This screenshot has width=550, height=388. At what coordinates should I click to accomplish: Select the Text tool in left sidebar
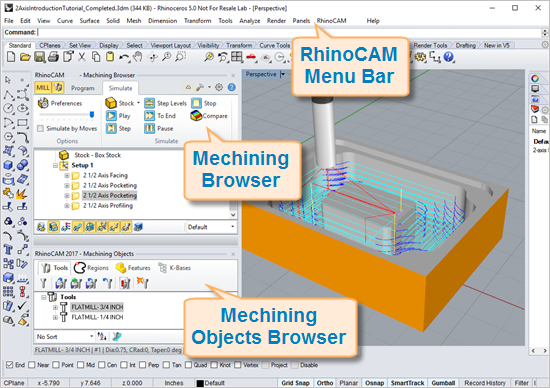click(x=8, y=250)
